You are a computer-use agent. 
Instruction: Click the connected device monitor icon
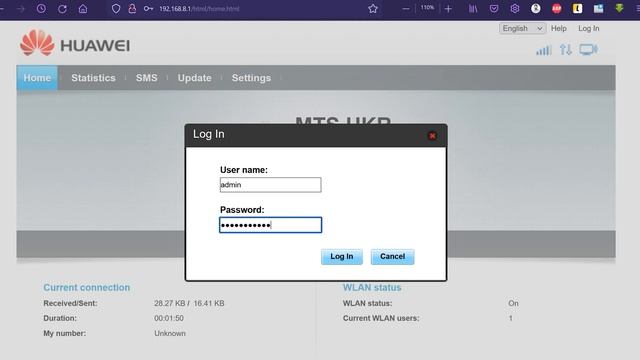(588, 50)
